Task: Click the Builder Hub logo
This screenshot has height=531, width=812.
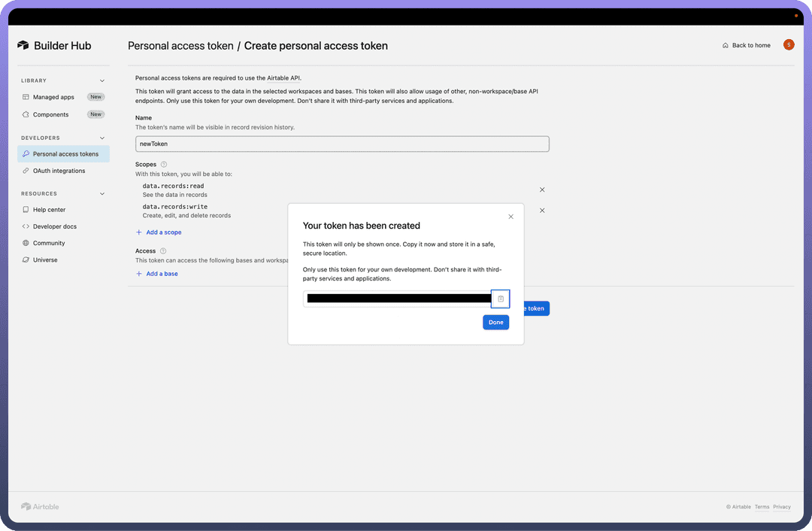Action: click(x=54, y=46)
